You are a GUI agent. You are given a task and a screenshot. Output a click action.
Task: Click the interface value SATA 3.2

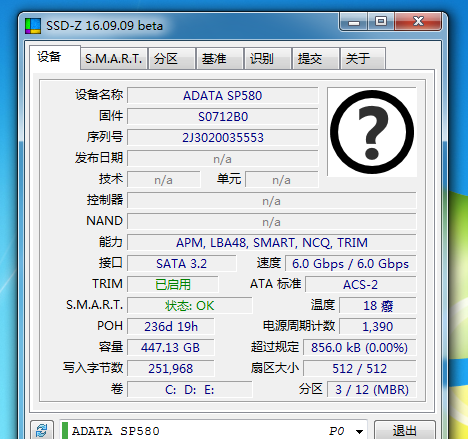coord(182,264)
